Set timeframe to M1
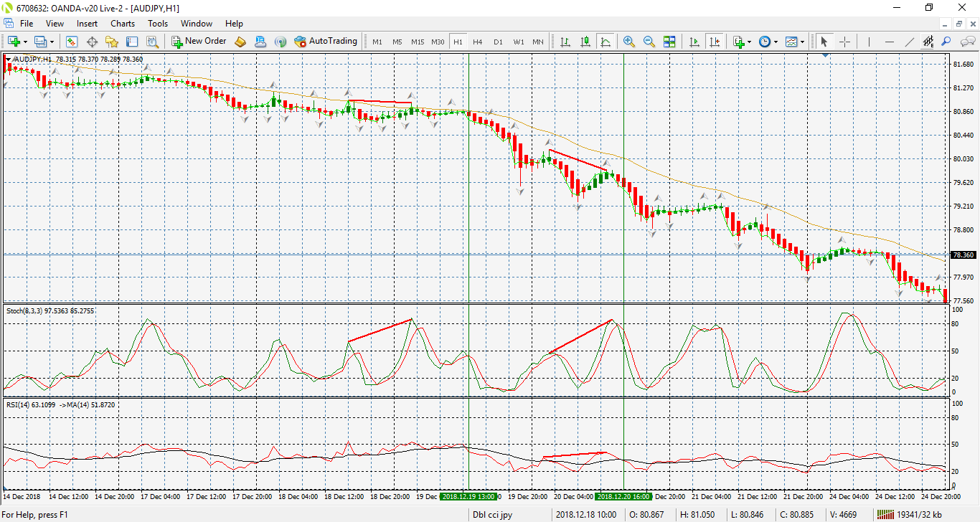 [x=377, y=42]
